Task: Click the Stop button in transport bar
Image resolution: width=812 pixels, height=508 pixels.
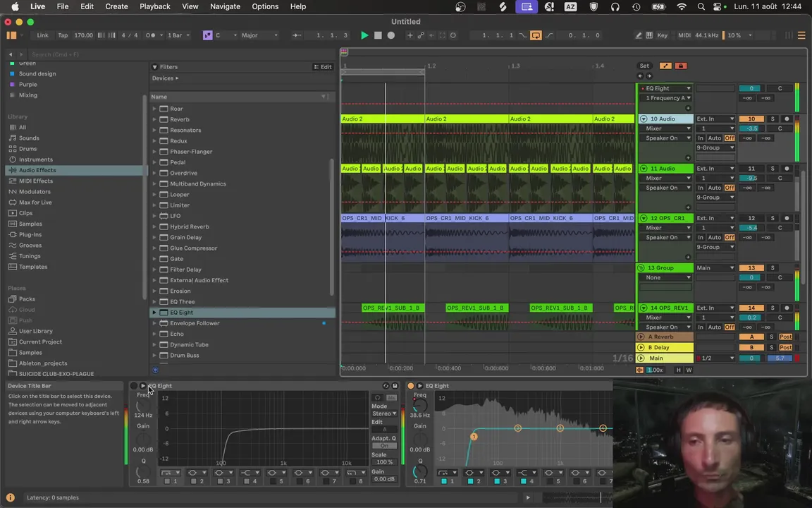Action: click(378, 35)
